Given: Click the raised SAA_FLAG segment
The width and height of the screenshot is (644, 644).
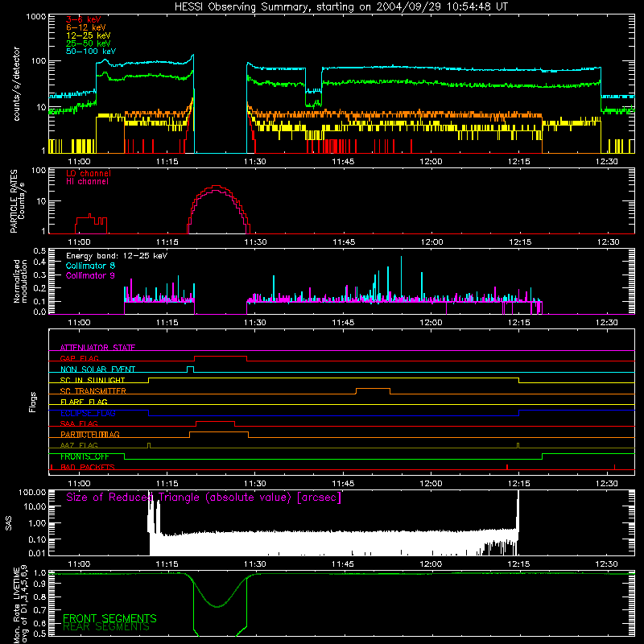Looking at the screenshot, I should pos(216,421).
